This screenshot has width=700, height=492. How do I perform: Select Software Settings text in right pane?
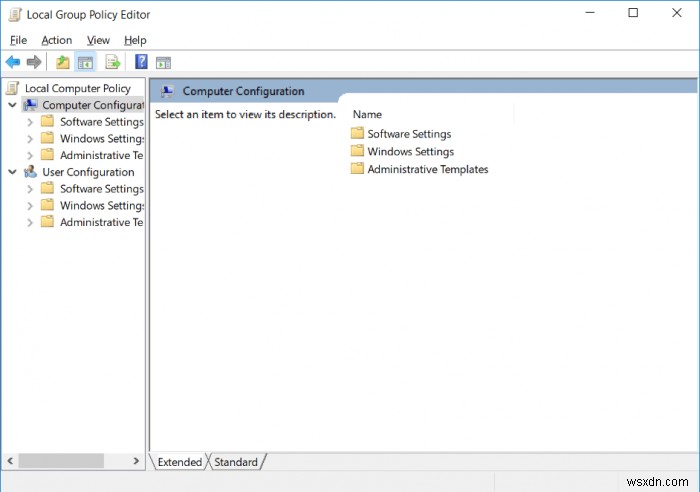pyautogui.click(x=409, y=134)
